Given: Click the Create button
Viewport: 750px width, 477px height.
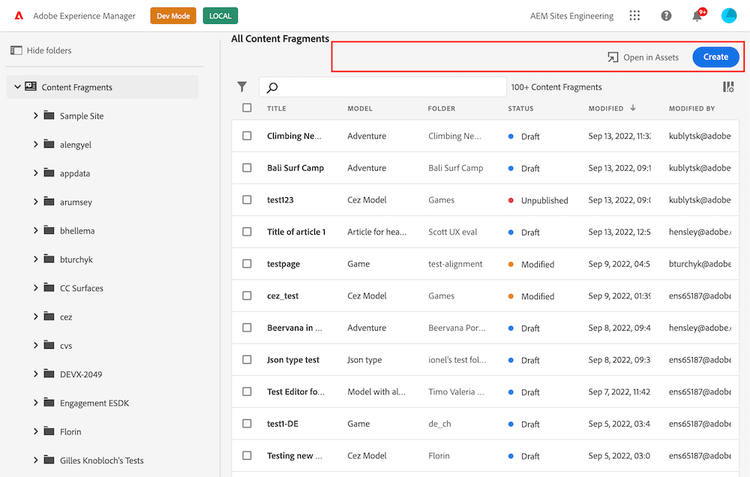Looking at the screenshot, I should point(715,57).
